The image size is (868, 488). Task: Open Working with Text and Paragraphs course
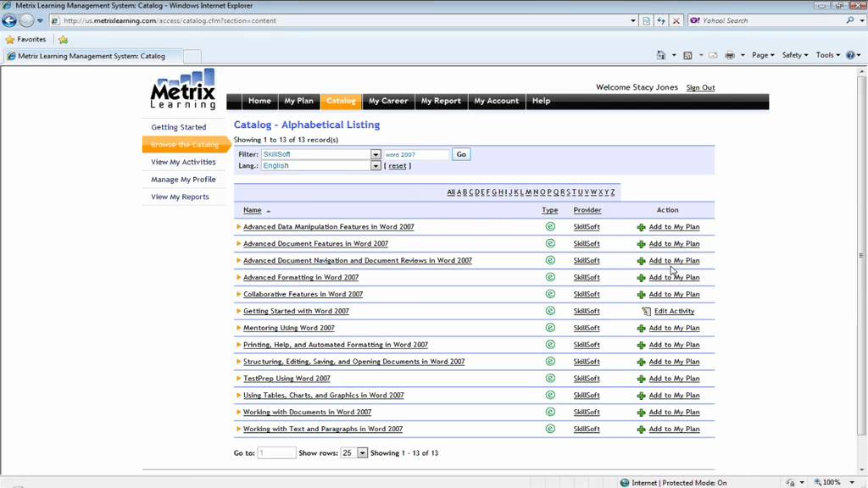323,429
